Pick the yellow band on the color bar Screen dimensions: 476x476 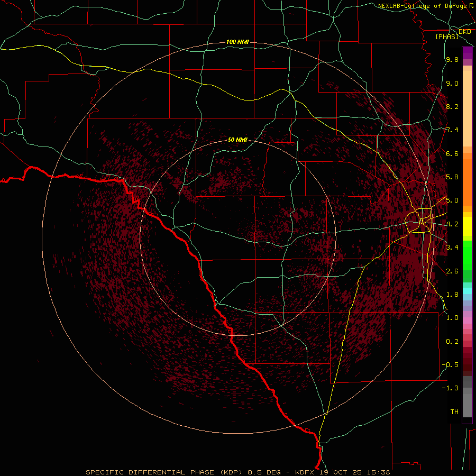[467, 226]
